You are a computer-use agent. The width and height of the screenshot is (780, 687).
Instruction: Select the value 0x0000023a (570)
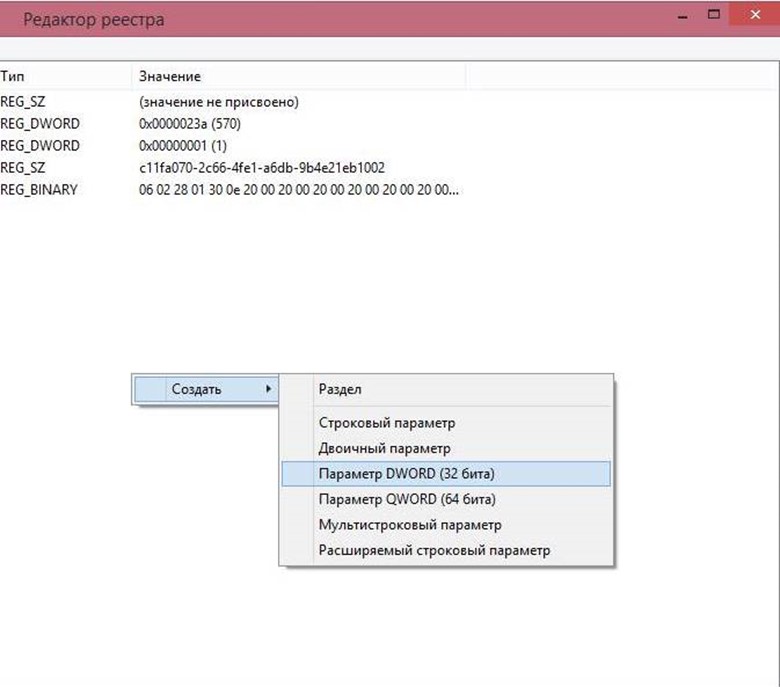(190, 124)
